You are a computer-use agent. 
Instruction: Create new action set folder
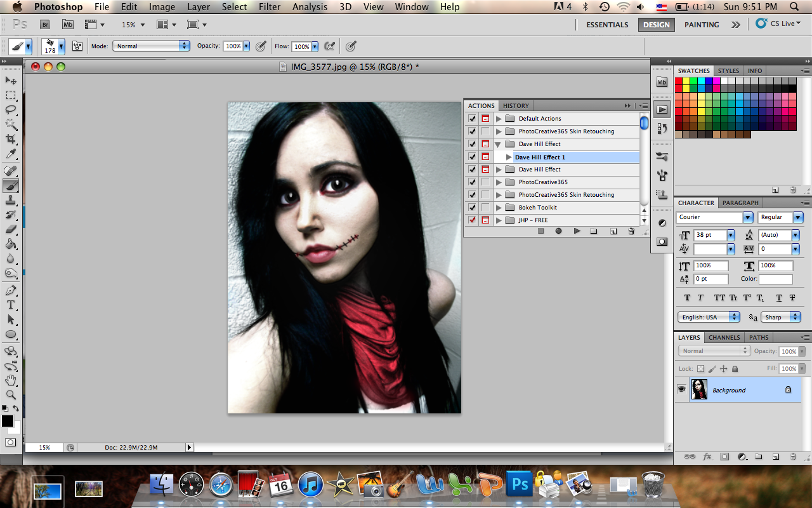(x=594, y=231)
